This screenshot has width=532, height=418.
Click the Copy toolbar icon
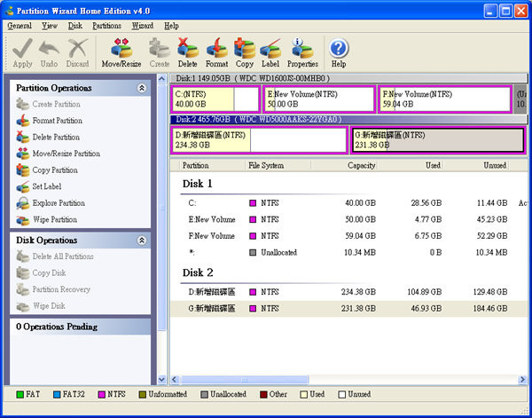point(245,48)
